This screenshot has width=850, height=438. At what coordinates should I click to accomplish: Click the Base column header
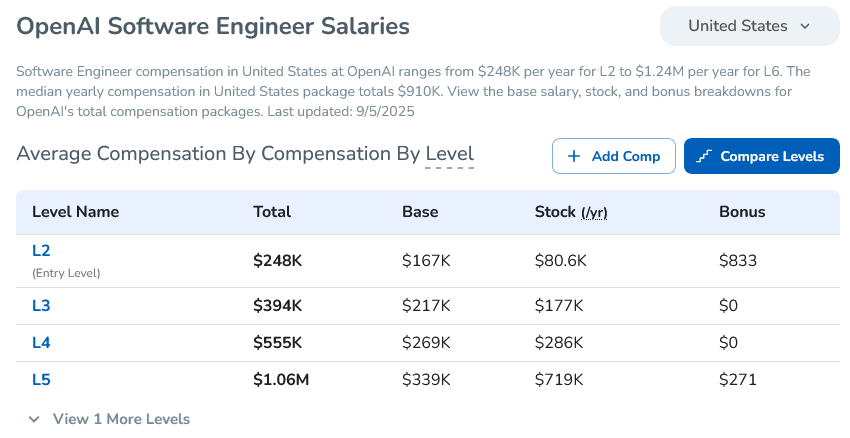420,212
